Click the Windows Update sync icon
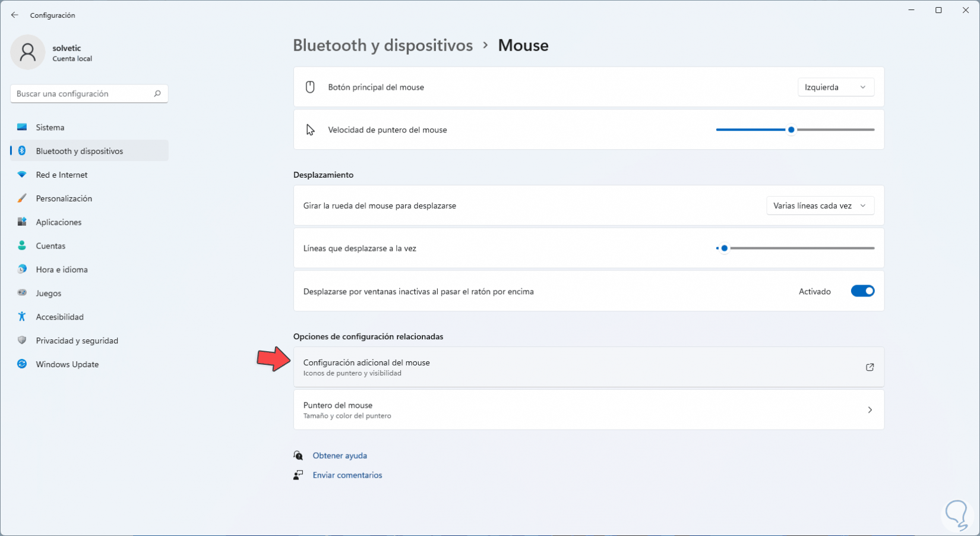The height and width of the screenshot is (536, 980). [22, 364]
